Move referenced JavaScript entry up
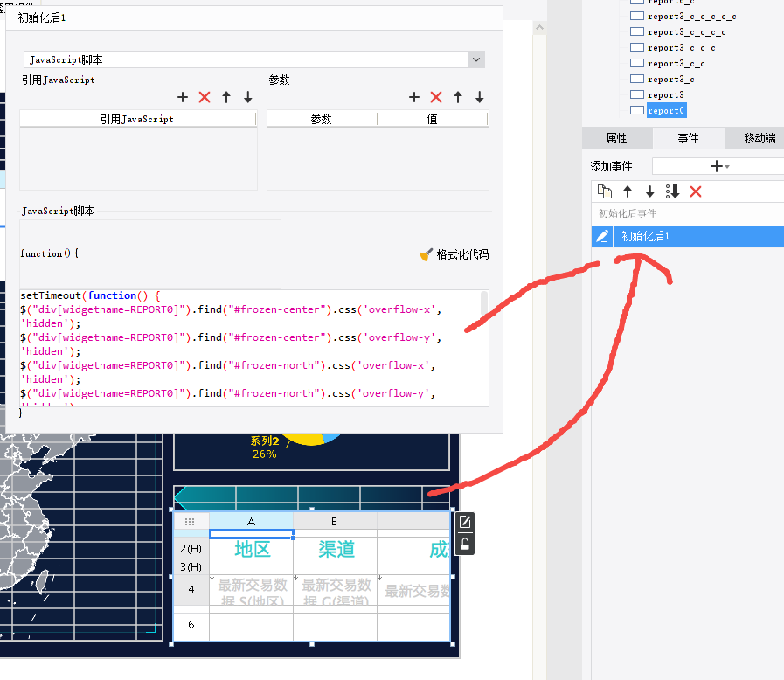The image size is (784, 680). (226, 97)
